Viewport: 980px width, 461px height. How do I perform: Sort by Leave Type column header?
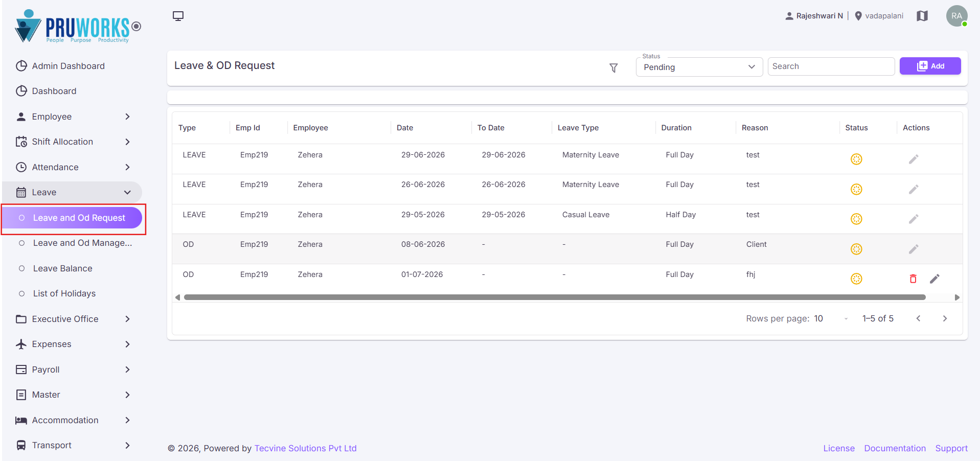(578, 128)
